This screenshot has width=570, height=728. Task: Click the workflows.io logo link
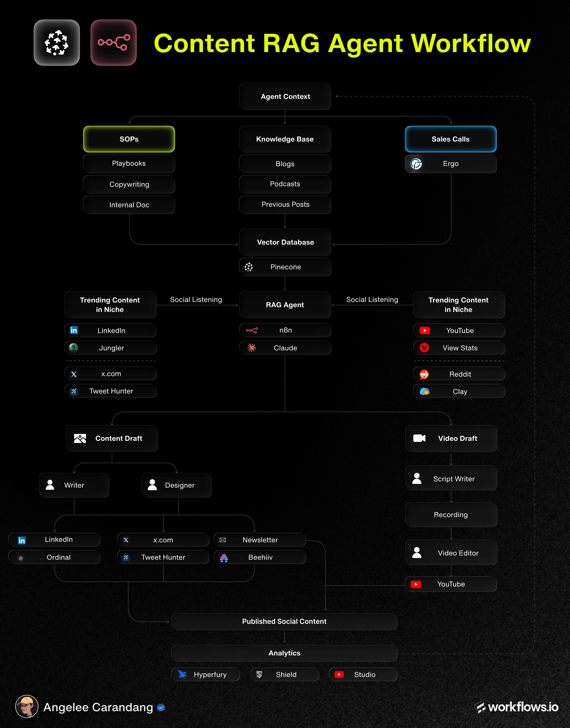coord(517,707)
